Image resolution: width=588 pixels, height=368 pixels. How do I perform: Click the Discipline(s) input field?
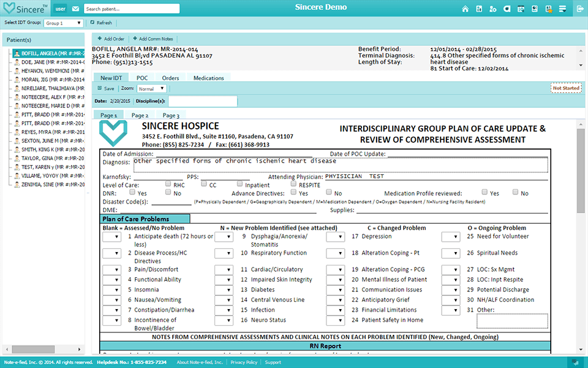pos(203,101)
